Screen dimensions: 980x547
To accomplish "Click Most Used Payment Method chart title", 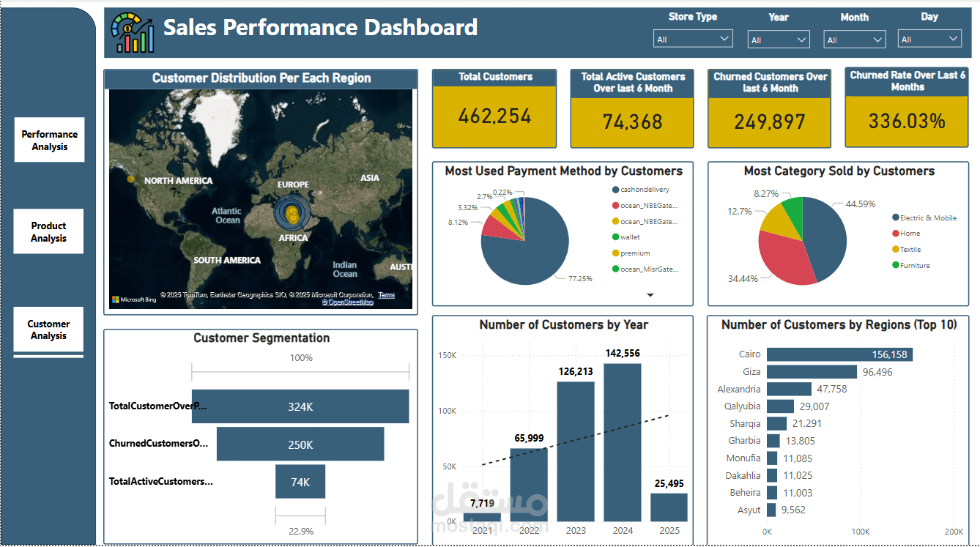I will (x=564, y=171).
